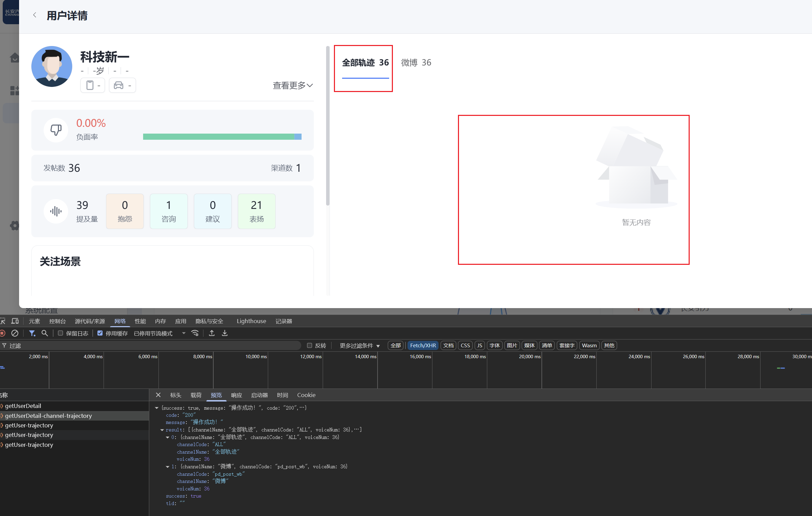Open network conditions wifi-gear icon

point(195,333)
